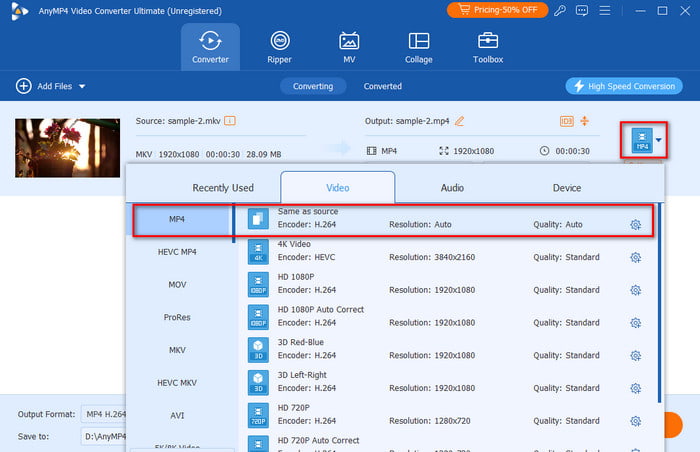700x452 pixels.
Task: Open settings gear for 4K Video
Action: click(x=635, y=257)
